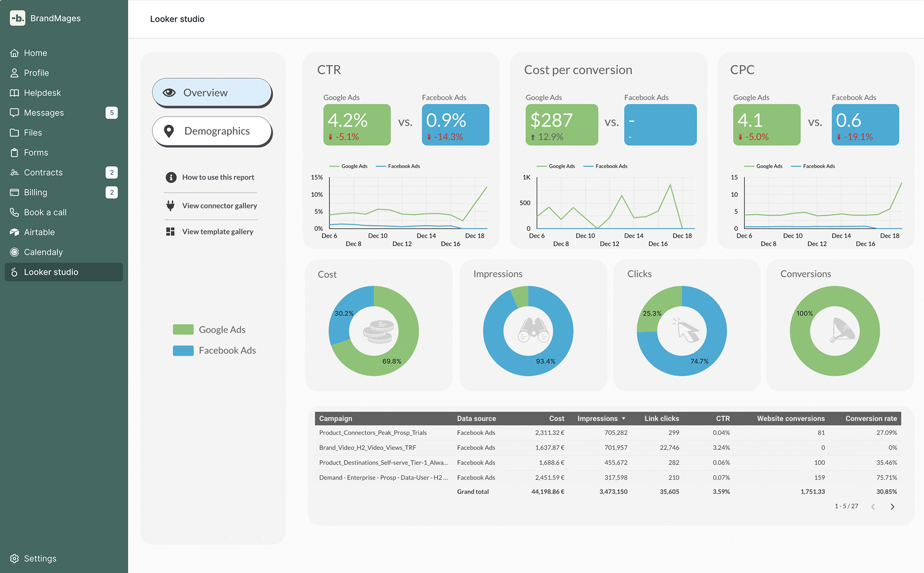Click the Calendaly circular icon
The height and width of the screenshot is (573, 924).
pyautogui.click(x=14, y=252)
